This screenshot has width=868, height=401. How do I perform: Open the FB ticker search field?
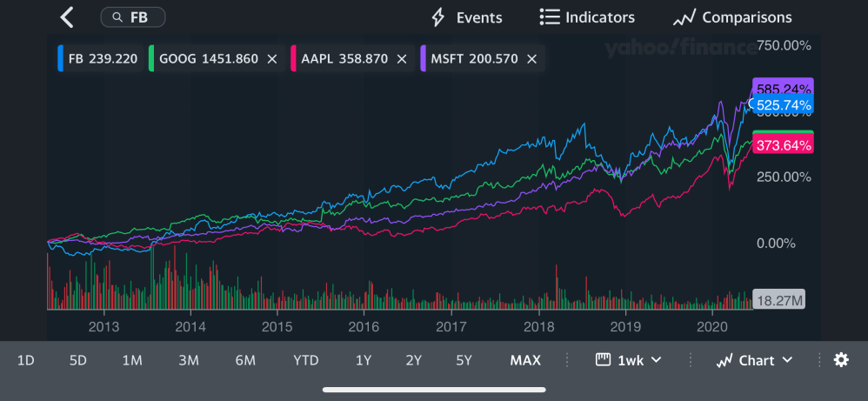133,17
